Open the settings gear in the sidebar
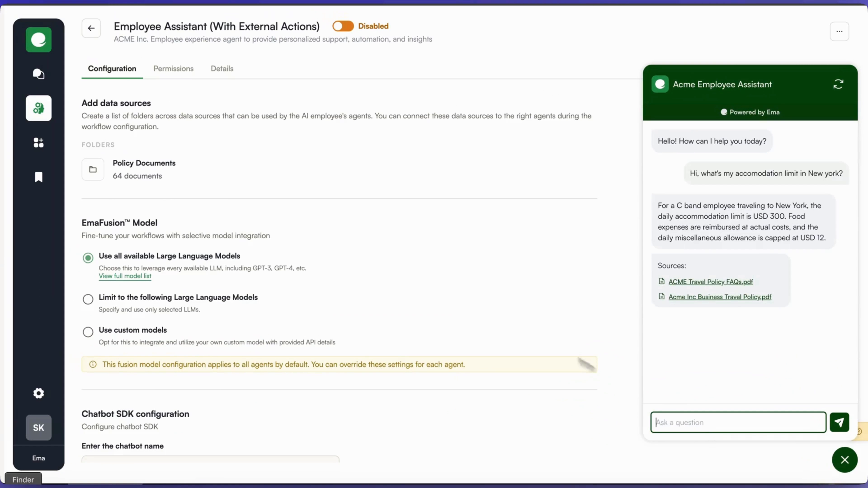Screen dimensions: 868x488 pyautogui.click(x=38, y=393)
